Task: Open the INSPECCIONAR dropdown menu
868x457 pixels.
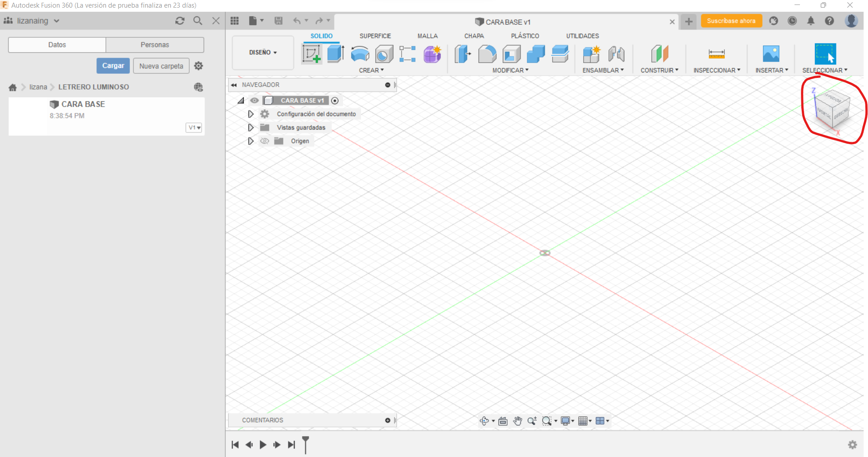Action: (717, 70)
